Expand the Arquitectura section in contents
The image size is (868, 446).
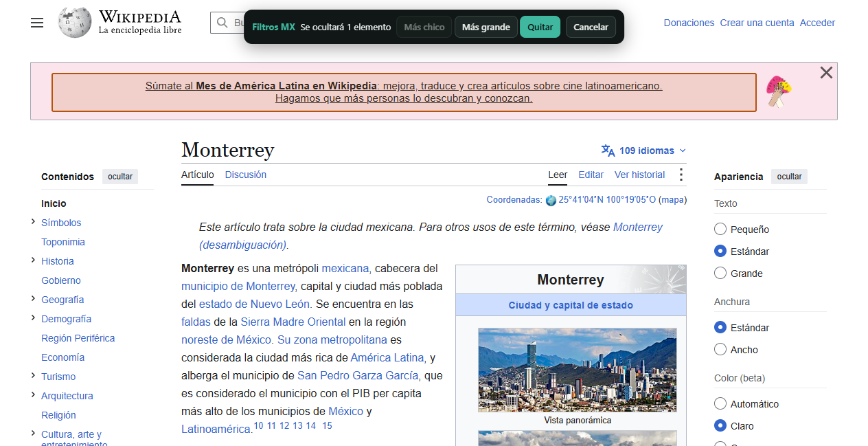click(x=33, y=394)
